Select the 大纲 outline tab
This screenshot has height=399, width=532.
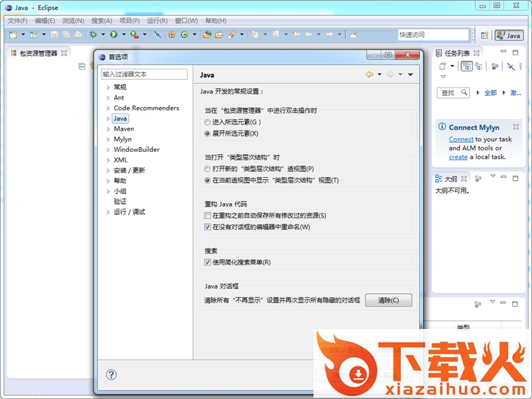[451, 178]
